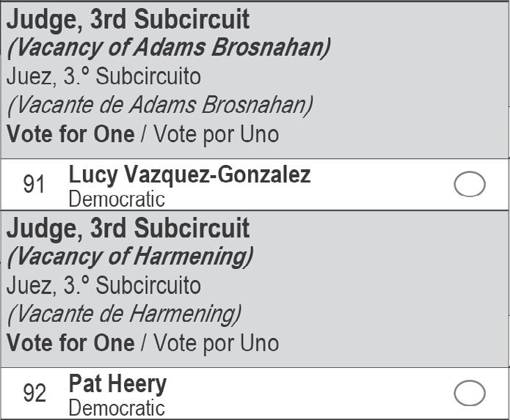Select the "(Vacancy of Adams Brosnahan)" text
Screen dimensions: 510x420
coord(168,48)
